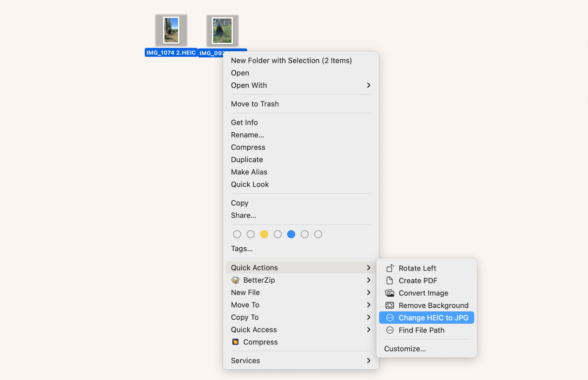Toggle the first empty tag circle

(237, 234)
